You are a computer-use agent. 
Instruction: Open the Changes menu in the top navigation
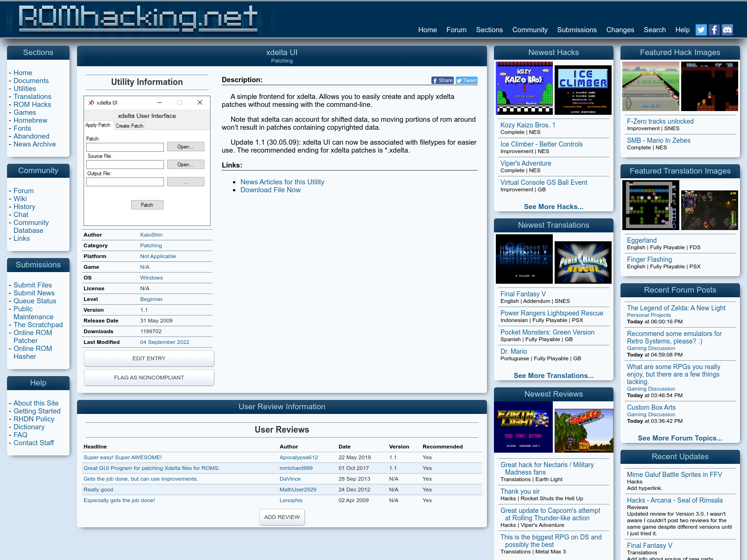[x=620, y=30]
